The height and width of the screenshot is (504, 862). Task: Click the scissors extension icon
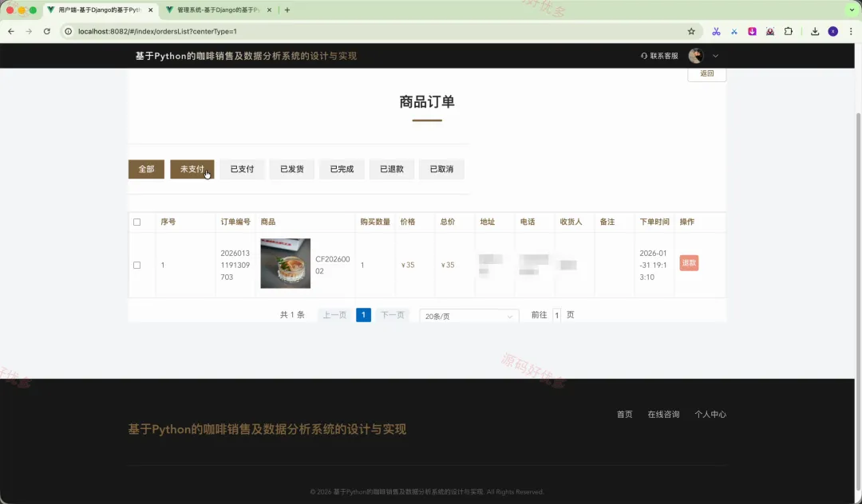716,31
